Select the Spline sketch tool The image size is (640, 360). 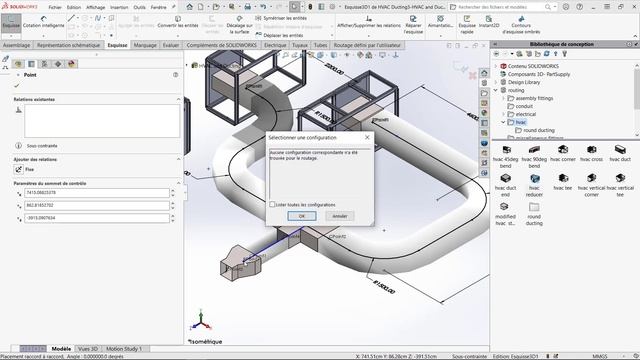click(x=98, y=18)
